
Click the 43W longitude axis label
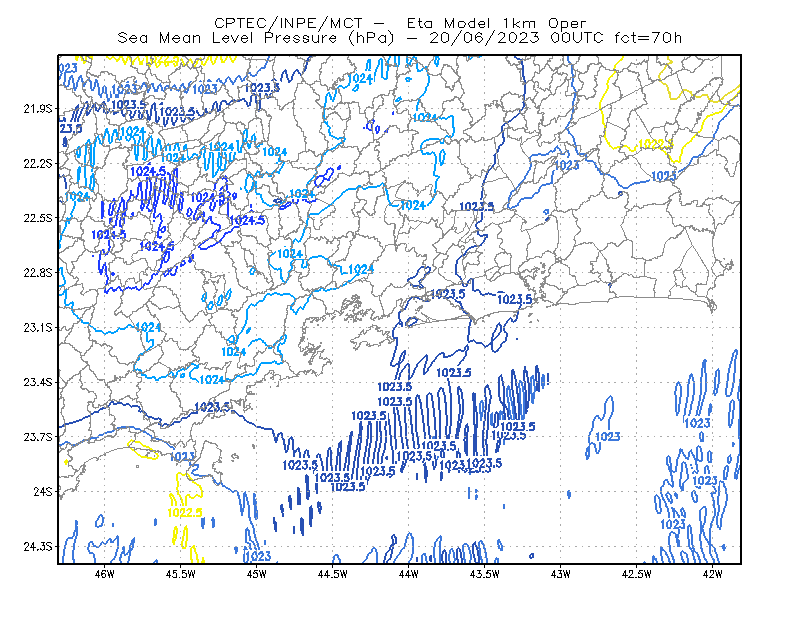pos(560,574)
